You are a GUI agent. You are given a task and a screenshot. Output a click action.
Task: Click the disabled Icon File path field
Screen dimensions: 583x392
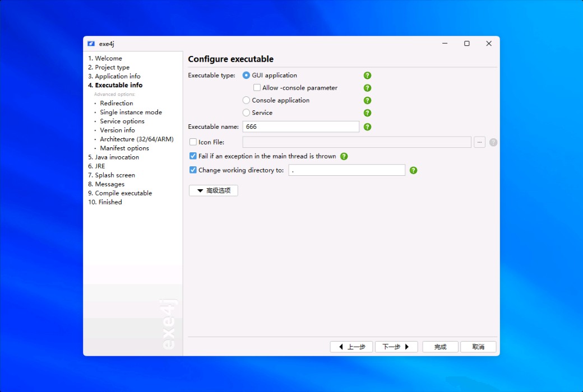pos(357,142)
